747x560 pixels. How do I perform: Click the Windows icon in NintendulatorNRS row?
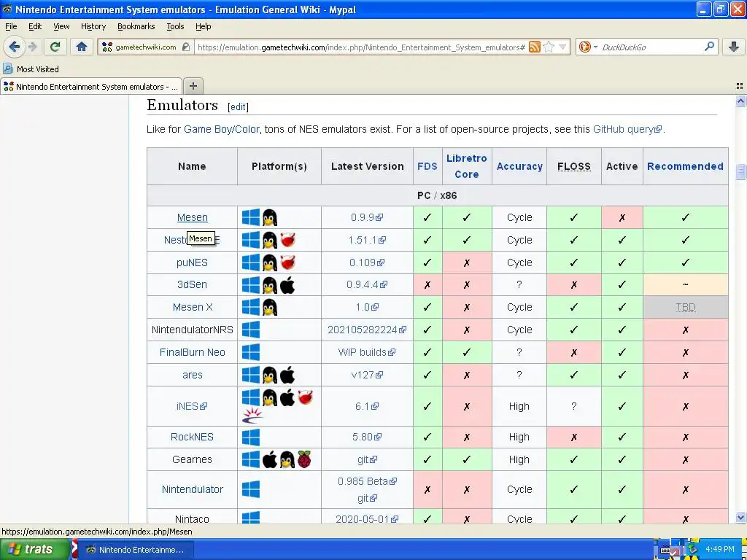tap(251, 330)
